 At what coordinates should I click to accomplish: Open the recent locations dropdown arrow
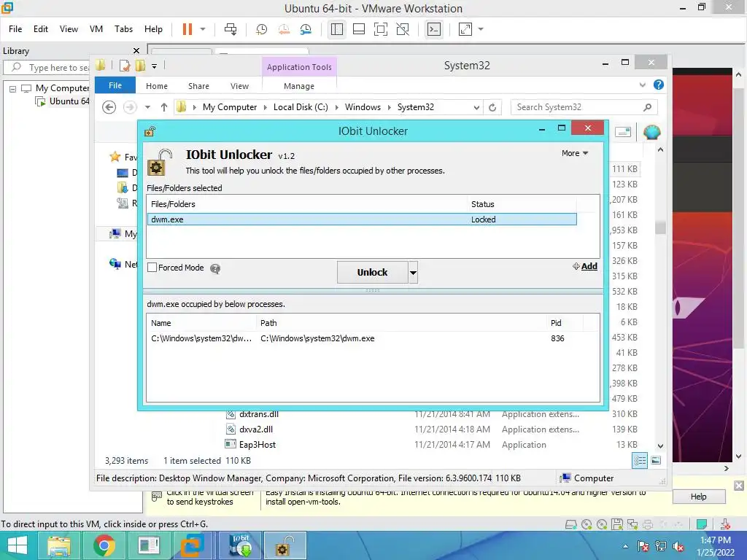point(147,107)
